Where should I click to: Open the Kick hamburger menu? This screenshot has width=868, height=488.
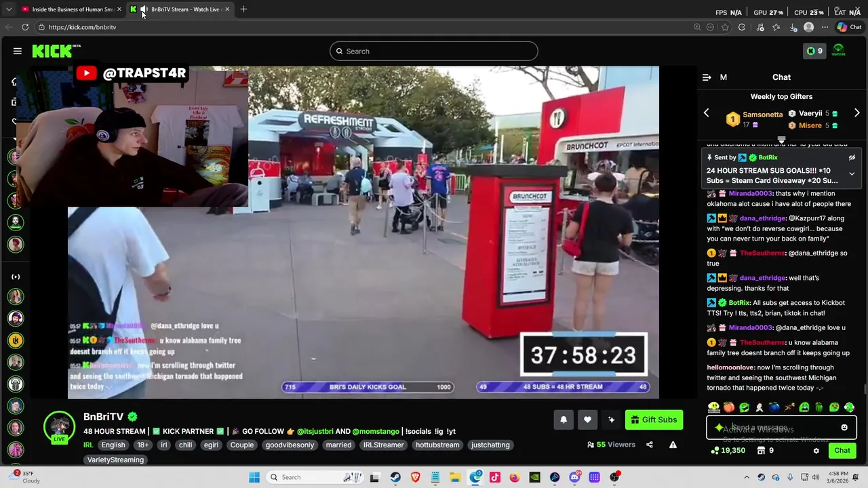[18, 51]
